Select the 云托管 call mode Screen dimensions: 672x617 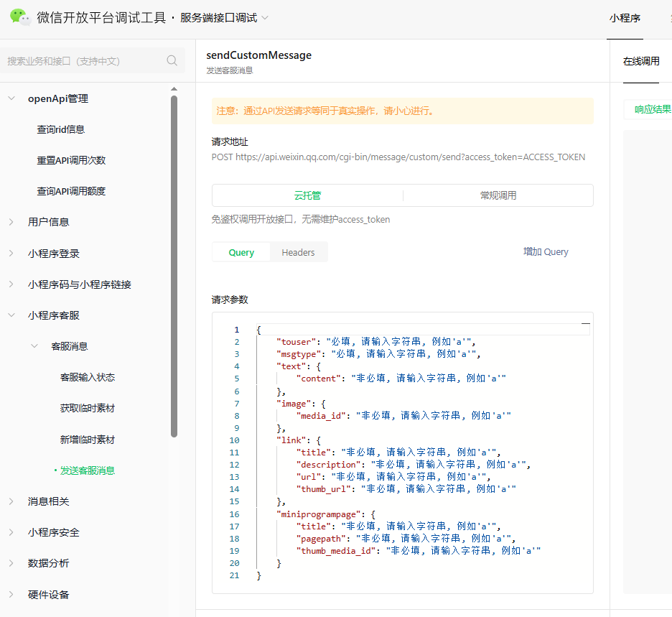pyautogui.click(x=307, y=195)
